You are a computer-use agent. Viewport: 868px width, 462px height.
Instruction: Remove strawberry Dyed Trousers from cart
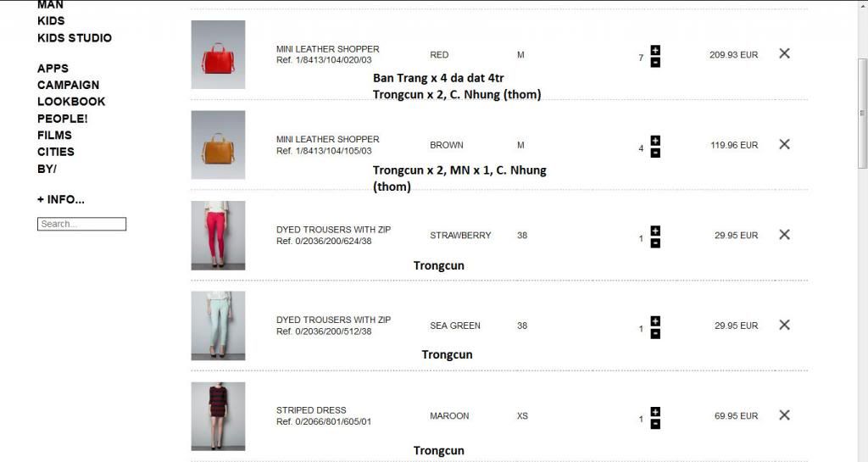(784, 235)
